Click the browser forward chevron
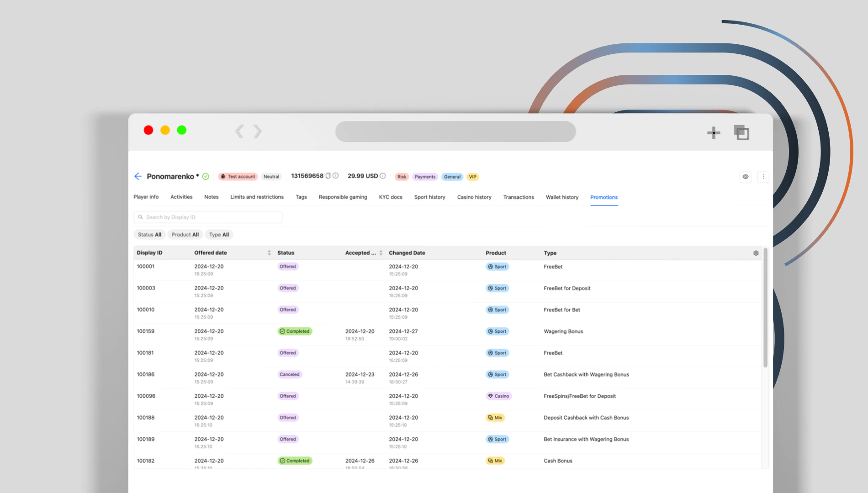 258,131
